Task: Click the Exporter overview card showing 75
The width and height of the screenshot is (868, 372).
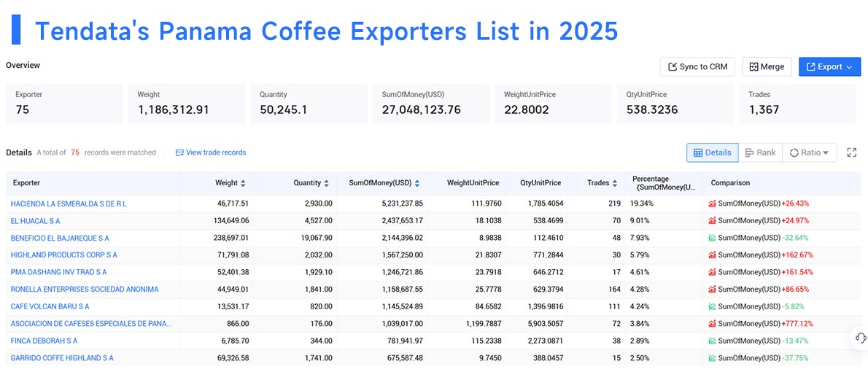Action: (x=64, y=104)
